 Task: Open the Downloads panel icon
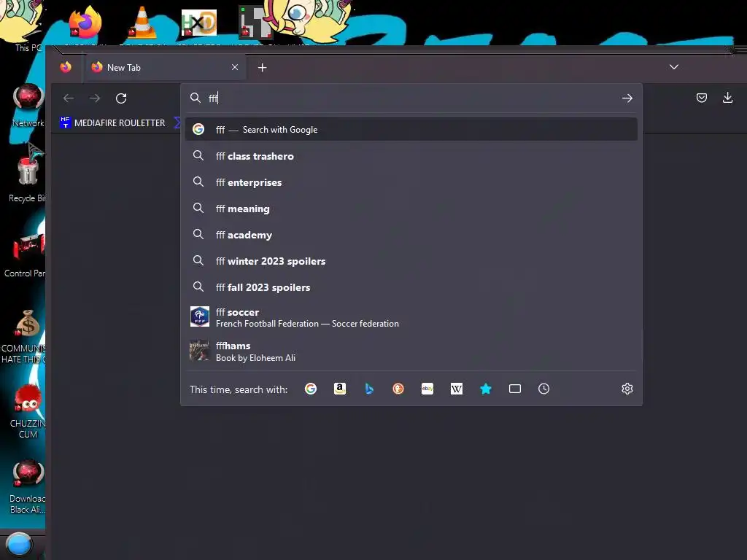tap(727, 98)
